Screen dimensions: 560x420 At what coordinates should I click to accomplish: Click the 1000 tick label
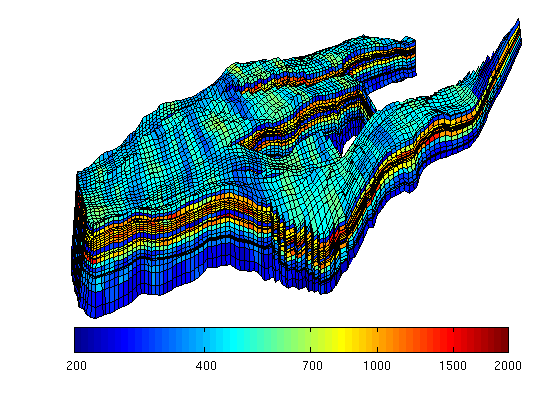377,366
